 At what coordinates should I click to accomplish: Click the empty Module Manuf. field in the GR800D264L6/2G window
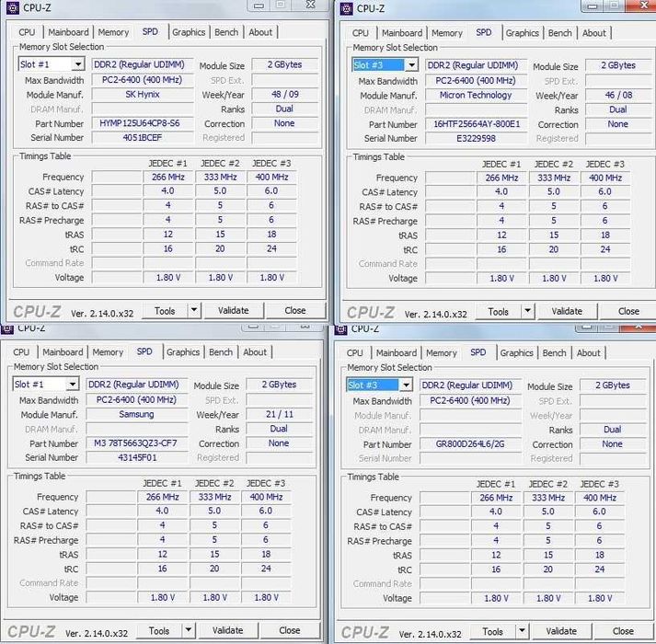coord(470,416)
